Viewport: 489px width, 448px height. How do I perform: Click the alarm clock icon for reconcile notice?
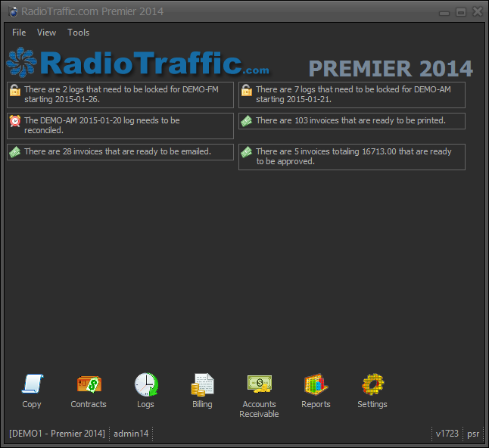click(x=15, y=121)
